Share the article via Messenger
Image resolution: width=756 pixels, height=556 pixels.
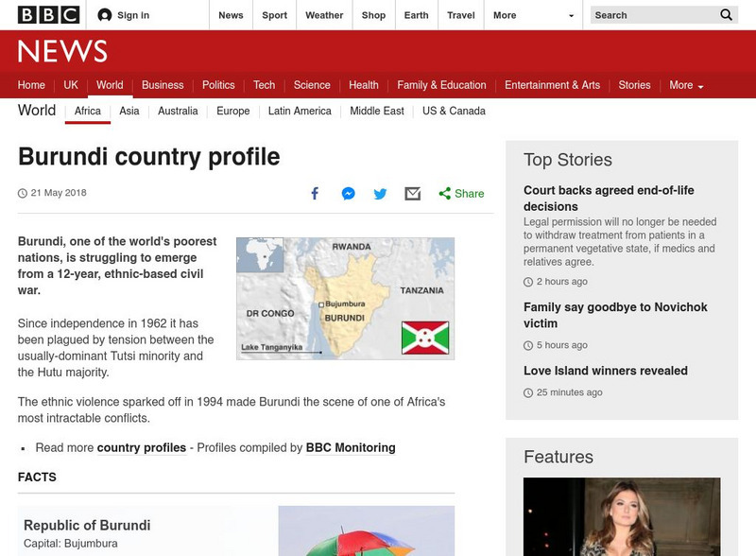pyautogui.click(x=348, y=193)
